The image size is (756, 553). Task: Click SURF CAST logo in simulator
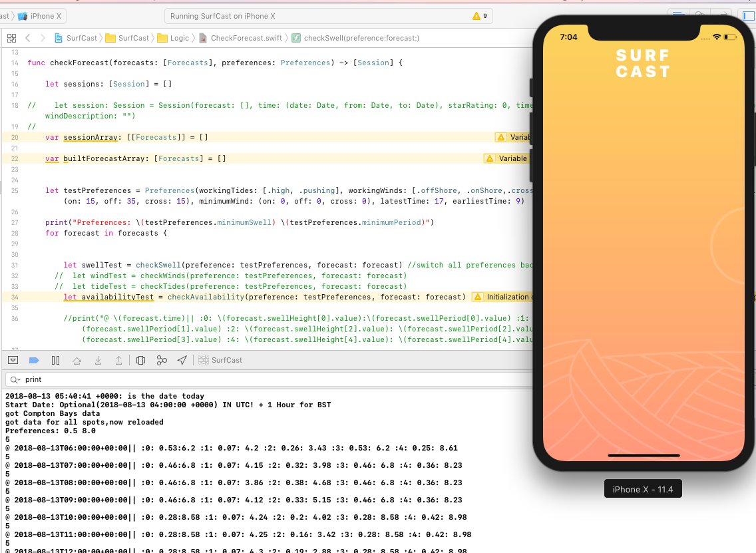(x=643, y=63)
